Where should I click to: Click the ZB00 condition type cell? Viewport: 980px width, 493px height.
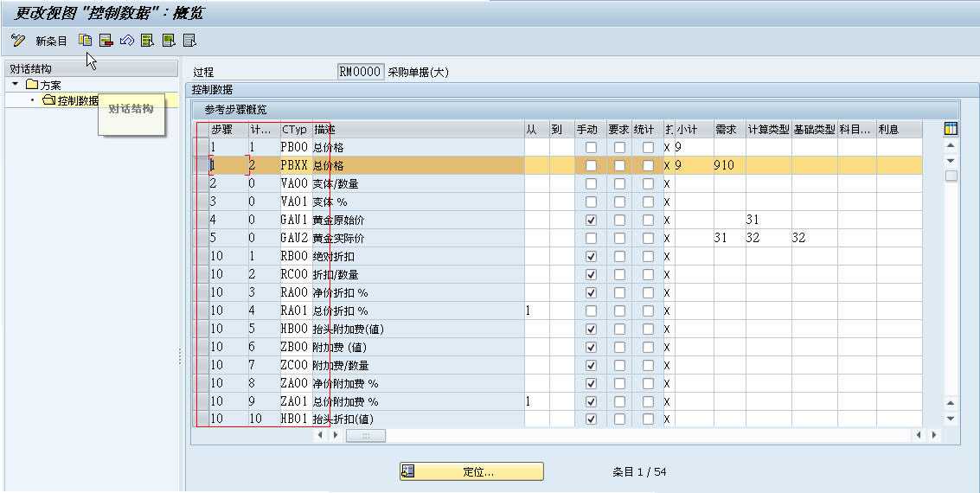pos(295,347)
